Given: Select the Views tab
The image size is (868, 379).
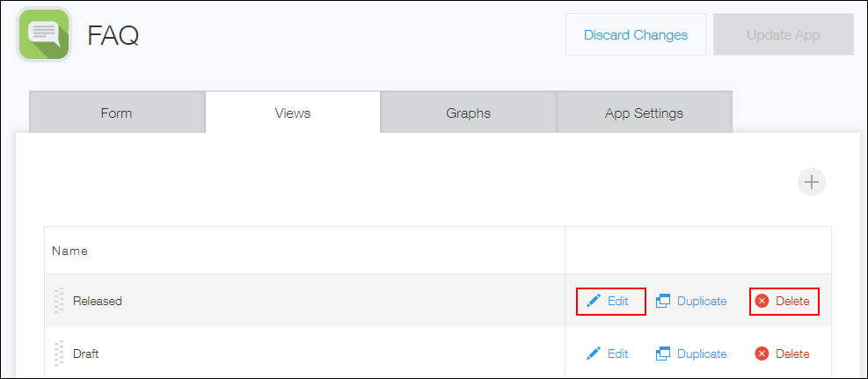Looking at the screenshot, I should [x=292, y=113].
